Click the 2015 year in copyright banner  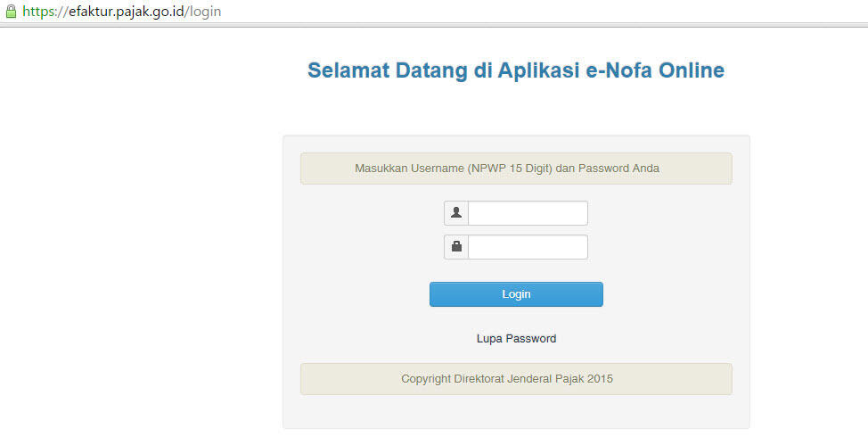pos(600,379)
